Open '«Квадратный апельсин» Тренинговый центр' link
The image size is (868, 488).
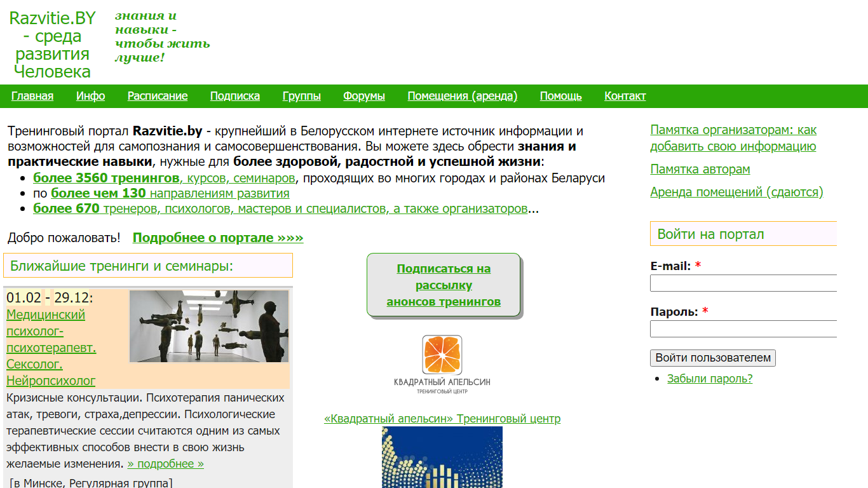pyautogui.click(x=442, y=419)
